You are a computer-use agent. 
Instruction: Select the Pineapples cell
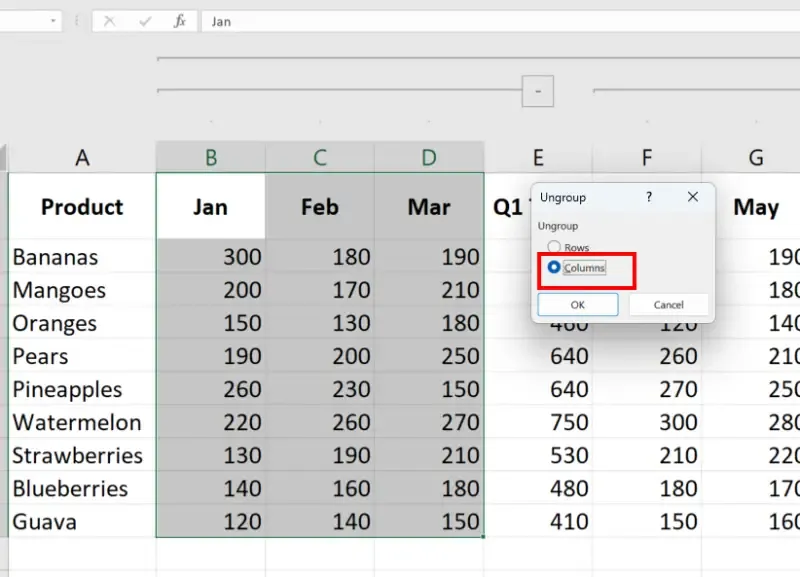click(x=82, y=389)
